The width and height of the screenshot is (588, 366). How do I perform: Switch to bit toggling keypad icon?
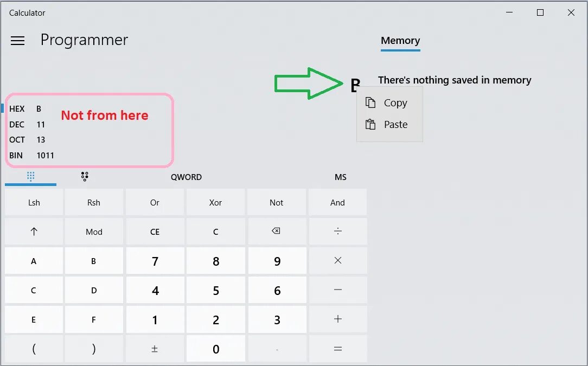tap(85, 177)
